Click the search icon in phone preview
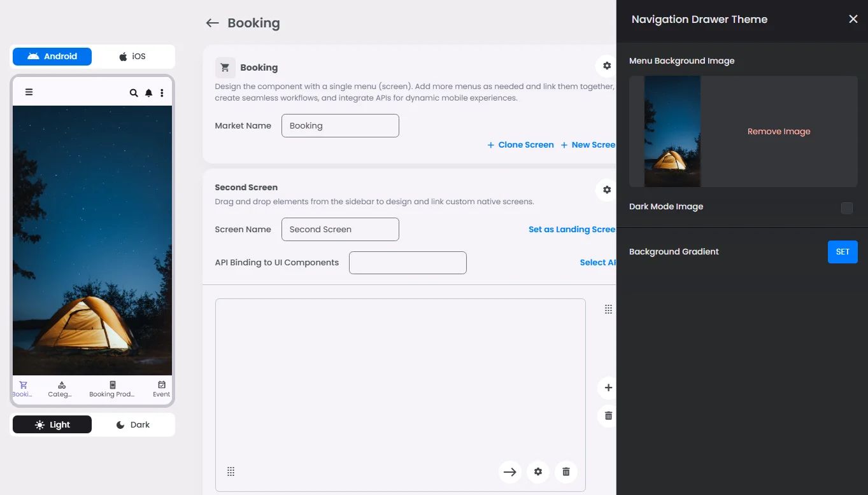Image resolution: width=868 pixels, height=495 pixels. [x=134, y=93]
